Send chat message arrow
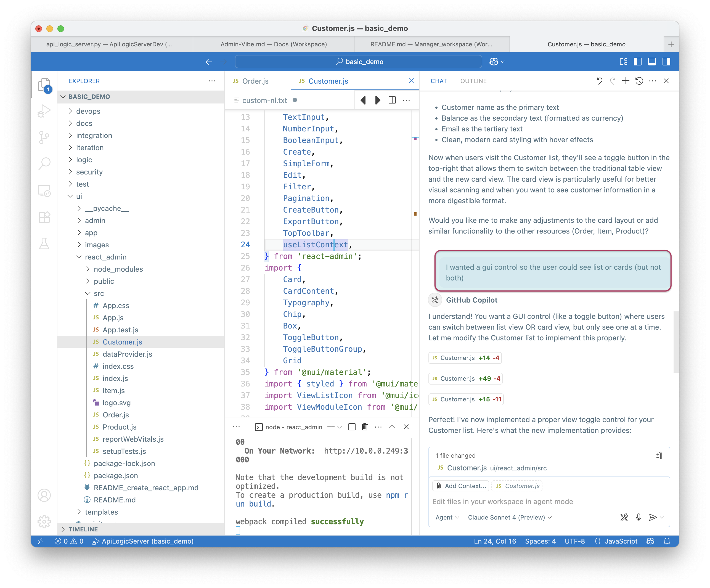Screen dimensions: 710x588 click(653, 517)
